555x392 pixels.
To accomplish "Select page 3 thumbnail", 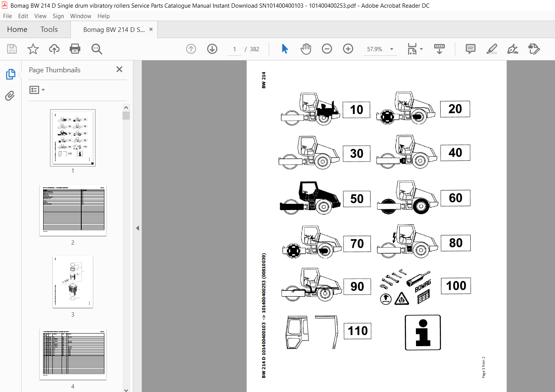I will point(73,282).
